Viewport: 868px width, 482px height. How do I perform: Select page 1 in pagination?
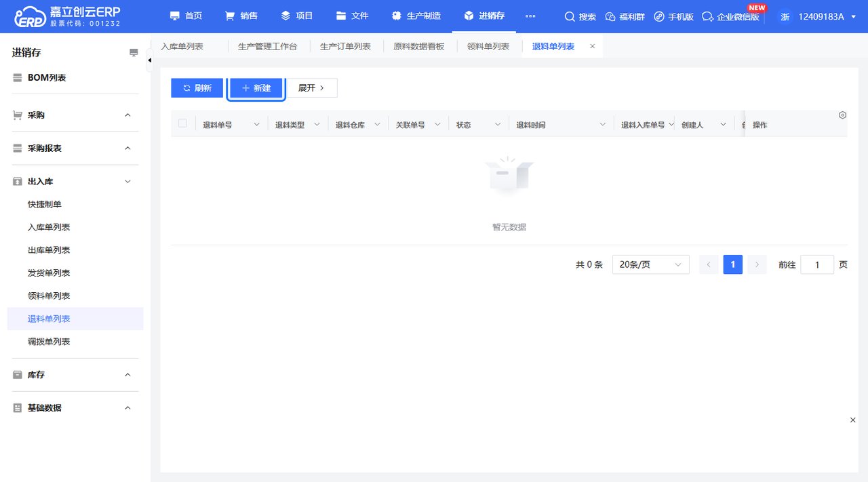[733, 264]
